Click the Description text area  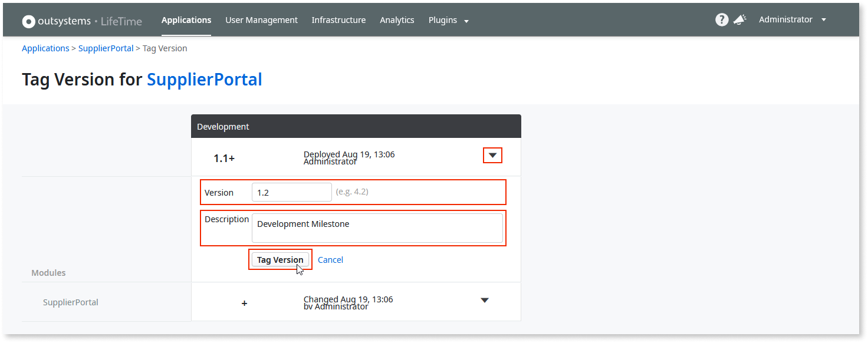pyautogui.click(x=377, y=227)
